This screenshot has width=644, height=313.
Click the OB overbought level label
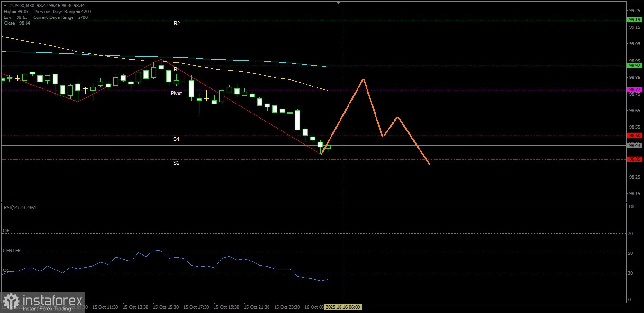pyautogui.click(x=6, y=231)
